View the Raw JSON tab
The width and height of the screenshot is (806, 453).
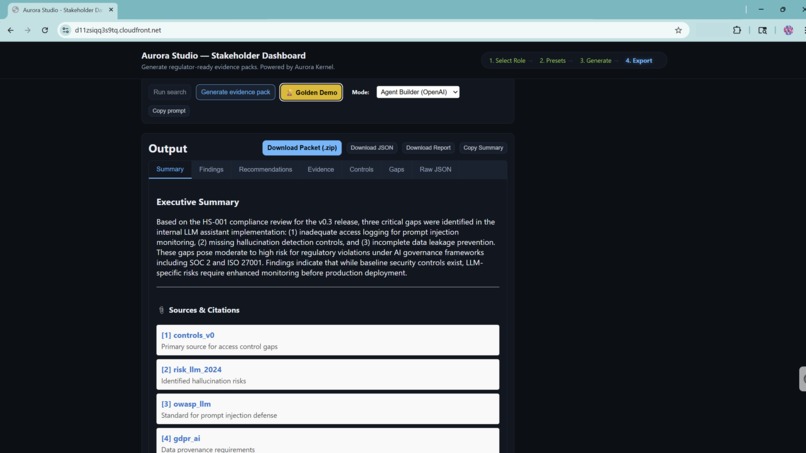(435, 169)
